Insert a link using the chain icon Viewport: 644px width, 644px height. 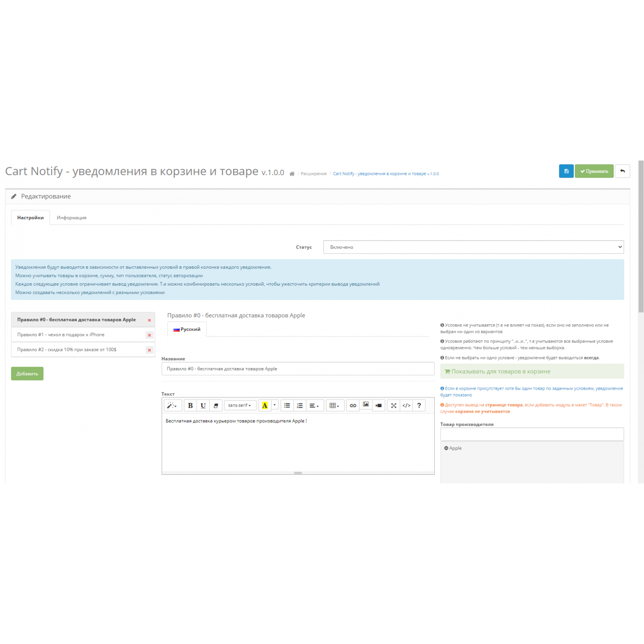coord(353,406)
